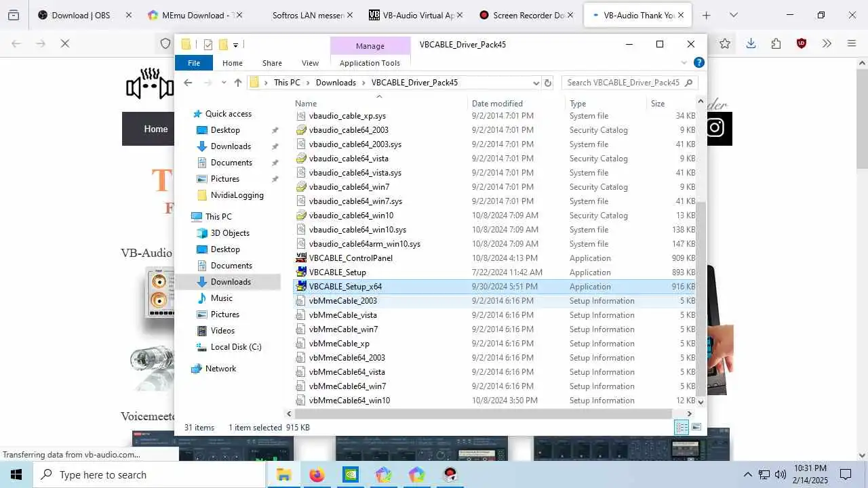The height and width of the screenshot is (488, 868).
Task: Open the View ribbon tab
Action: point(310,63)
